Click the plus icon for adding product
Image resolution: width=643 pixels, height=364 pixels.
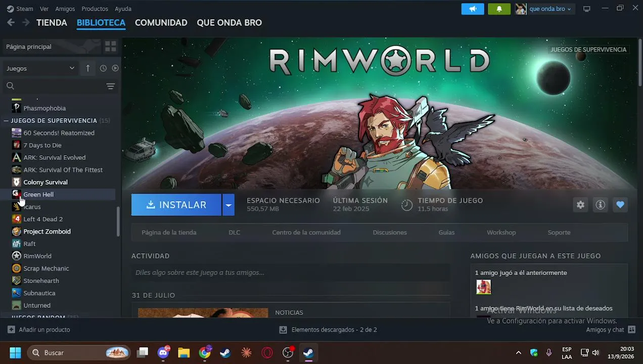click(x=11, y=330)
